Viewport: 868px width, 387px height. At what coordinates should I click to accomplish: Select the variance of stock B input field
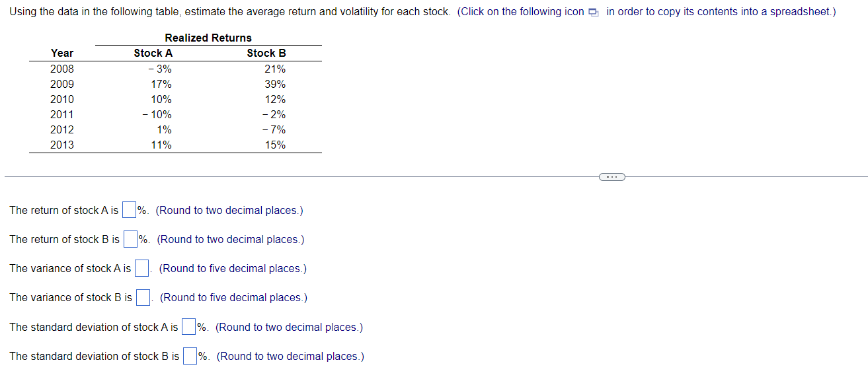tap(143, 297)
